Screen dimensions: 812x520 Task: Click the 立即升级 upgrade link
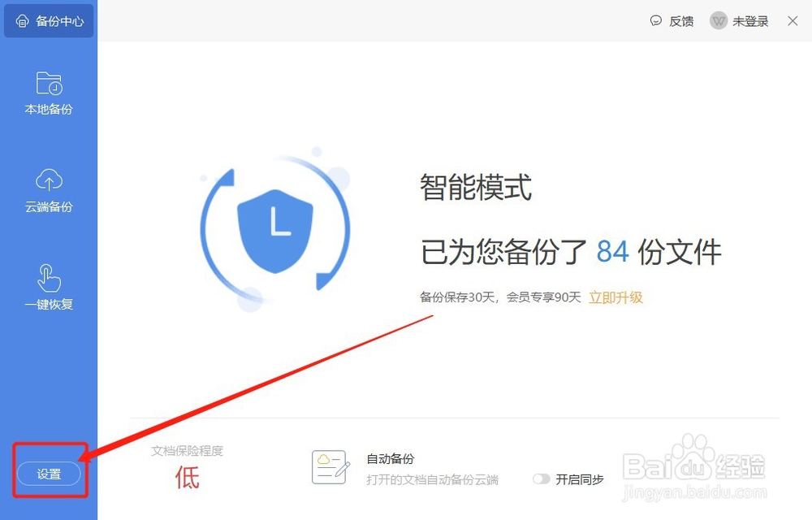pos(615,297)
